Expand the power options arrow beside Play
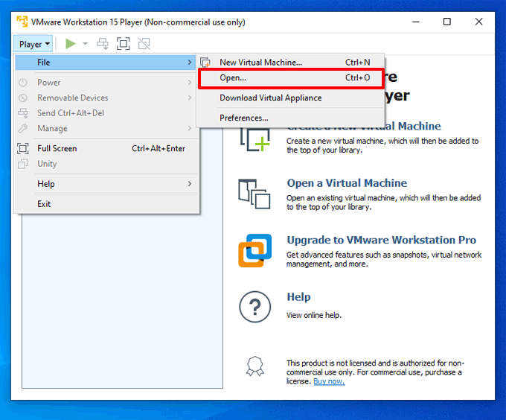 (x=85, y=44)
